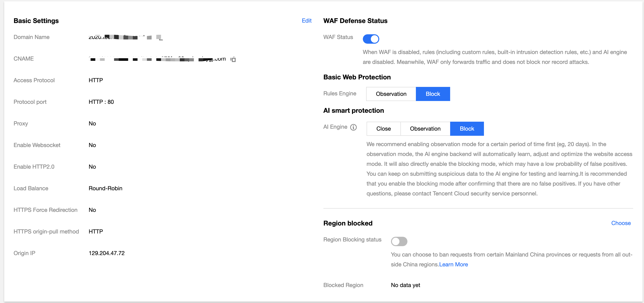Viewport: 644px width, 303px height.
Task: Select the masked CNAME address text
Action: [x=157, y=59]
